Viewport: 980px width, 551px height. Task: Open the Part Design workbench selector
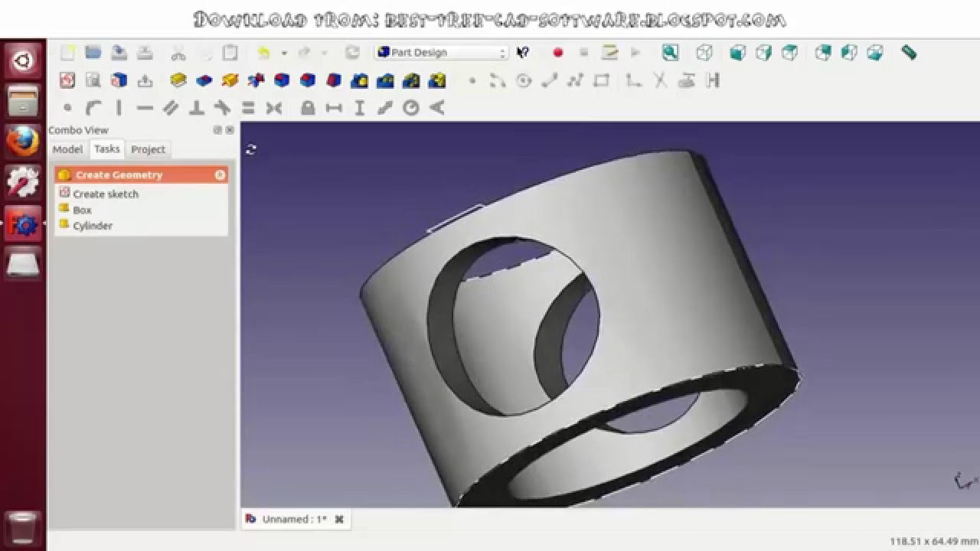[440, 52]
